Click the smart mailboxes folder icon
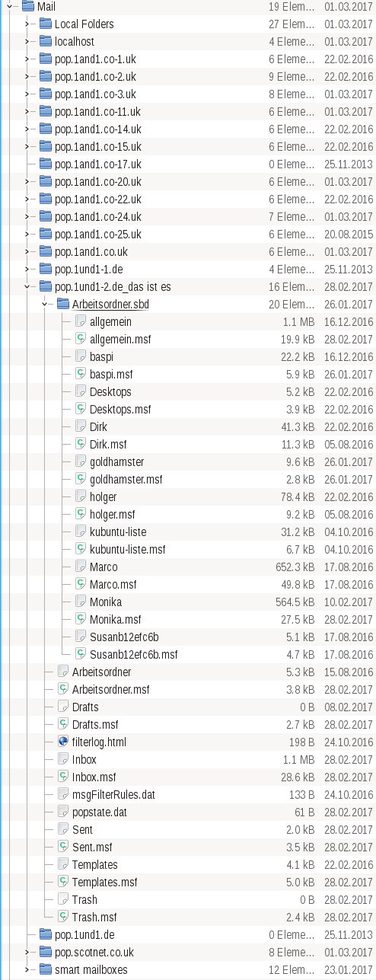Viewport: 376px width, 980px height. (x=46, y=969)
